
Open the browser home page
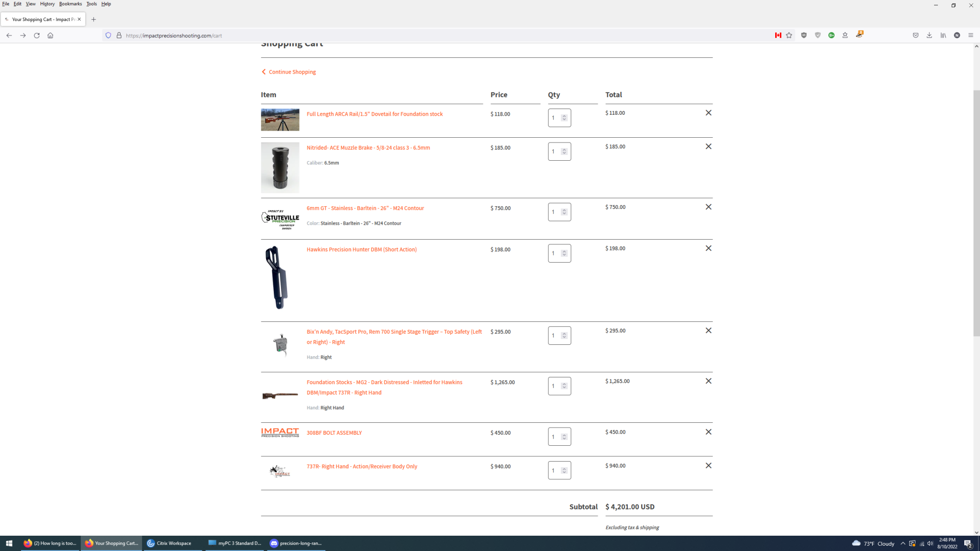click(x=50, y=35)
